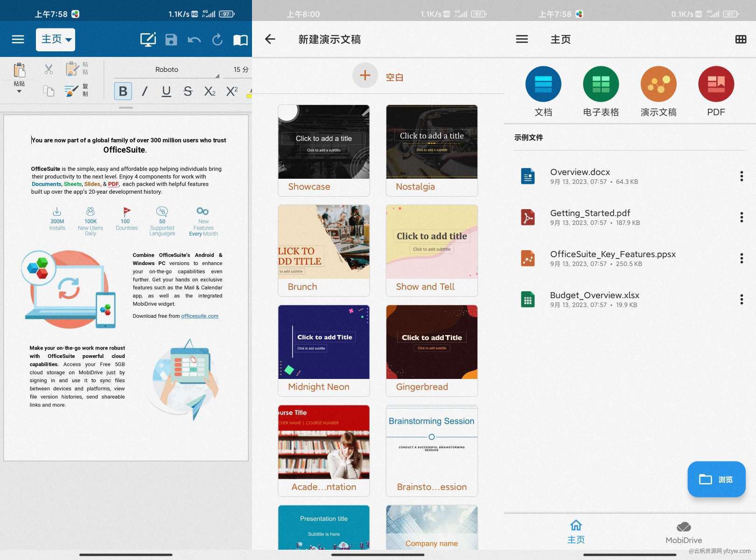This screenshot has width=756, height=560.
Task: Open more options for OfficeSuite_Key_Features.ppsx
Action: click(x=742, y=259)
